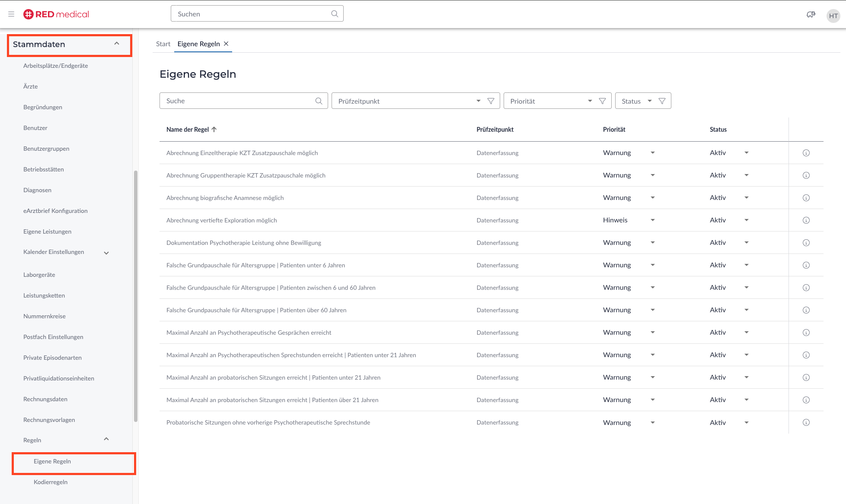Screen dimensions: 846x504
Task: Open Kodierregeln in the sidebar
Action: 51,482
